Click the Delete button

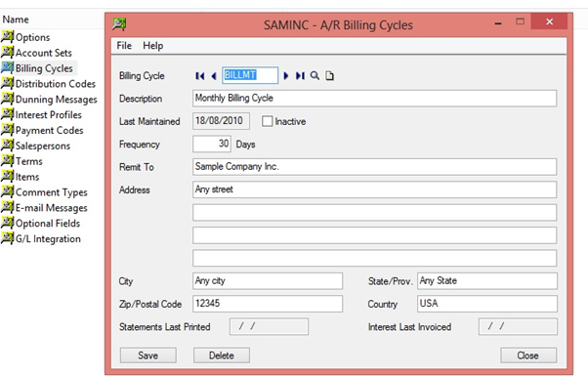(222, 355)
